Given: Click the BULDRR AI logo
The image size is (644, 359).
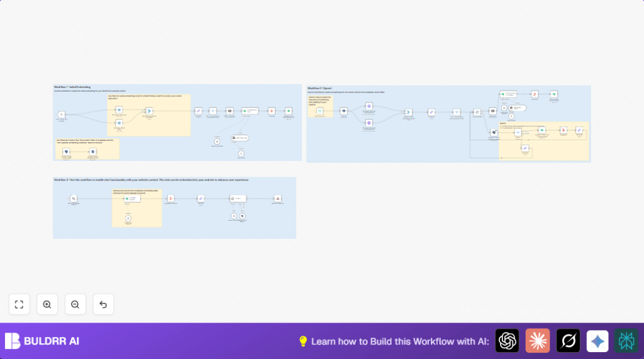Looking at the screenshot, I should click(x=42, y=341).
